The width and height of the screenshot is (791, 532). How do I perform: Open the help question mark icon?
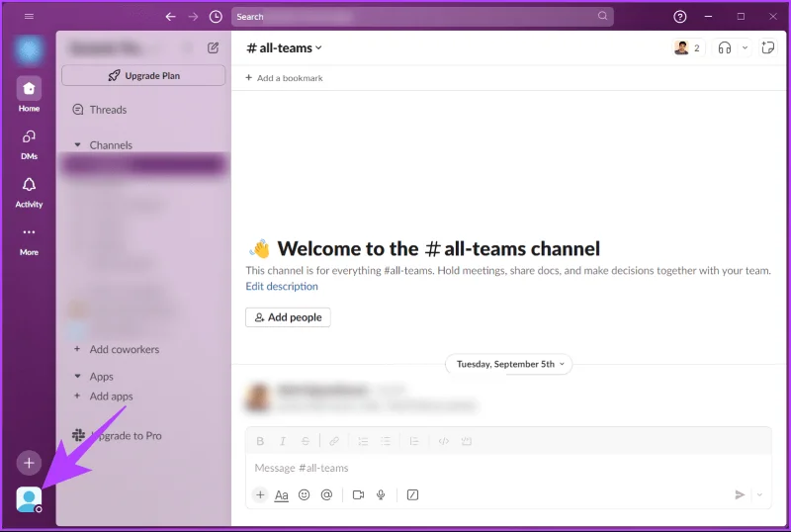tap(679, 17)
